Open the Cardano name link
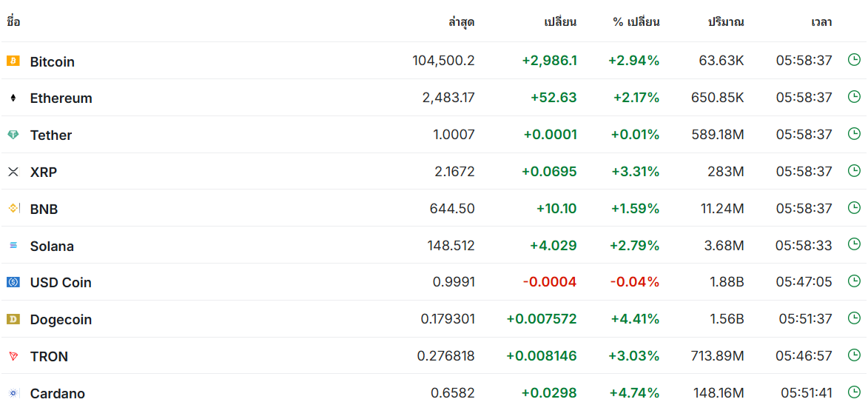Image resolution: width=868 pixels, height=405 pixels. point(58,394)
